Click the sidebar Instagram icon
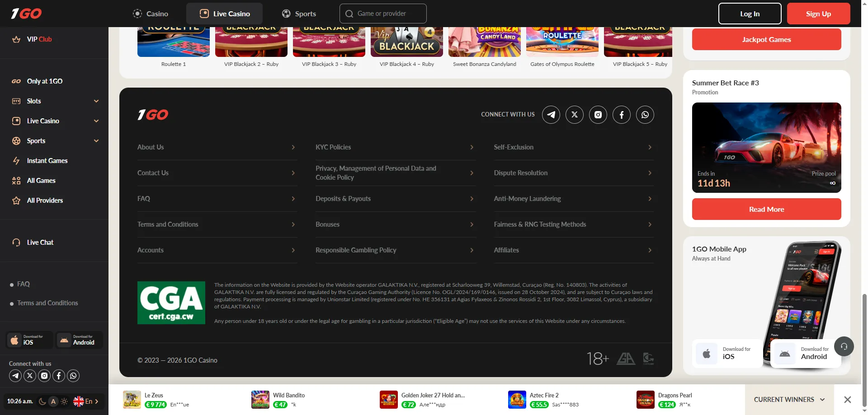868x415 pixels. [44, 376]
